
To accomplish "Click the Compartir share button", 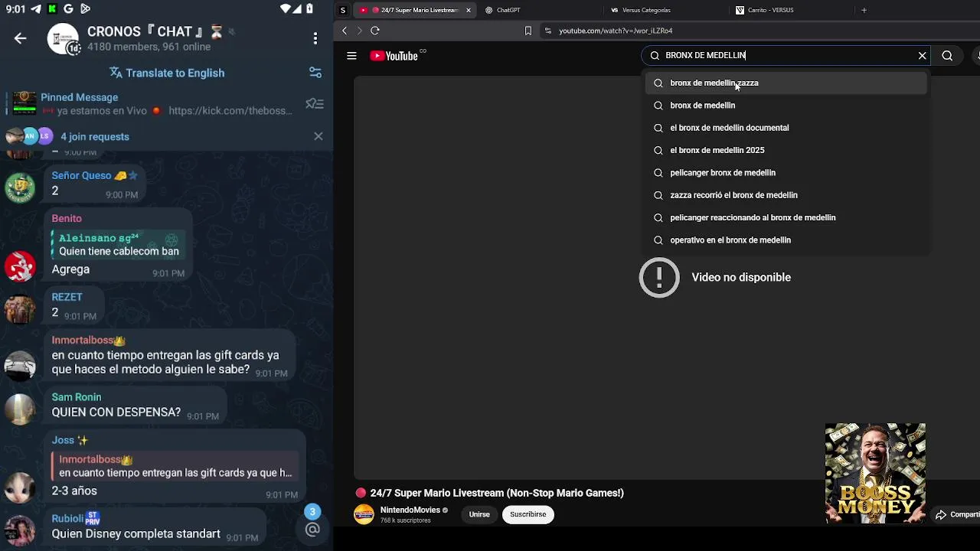I will pos(957,515).
